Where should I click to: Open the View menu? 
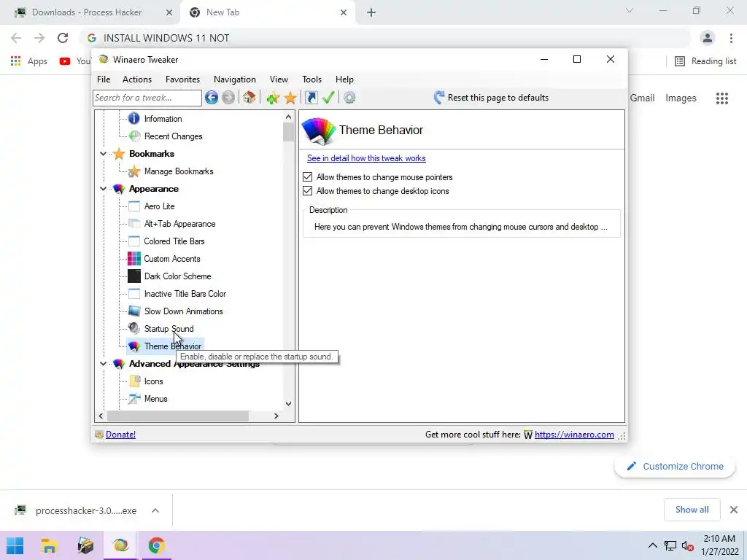pyautogui.click(x=279, y=79)
